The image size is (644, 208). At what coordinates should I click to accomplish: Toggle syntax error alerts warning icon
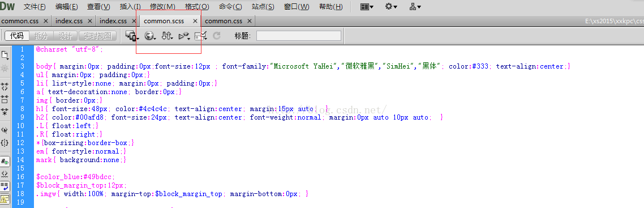(x=5, y=199)
